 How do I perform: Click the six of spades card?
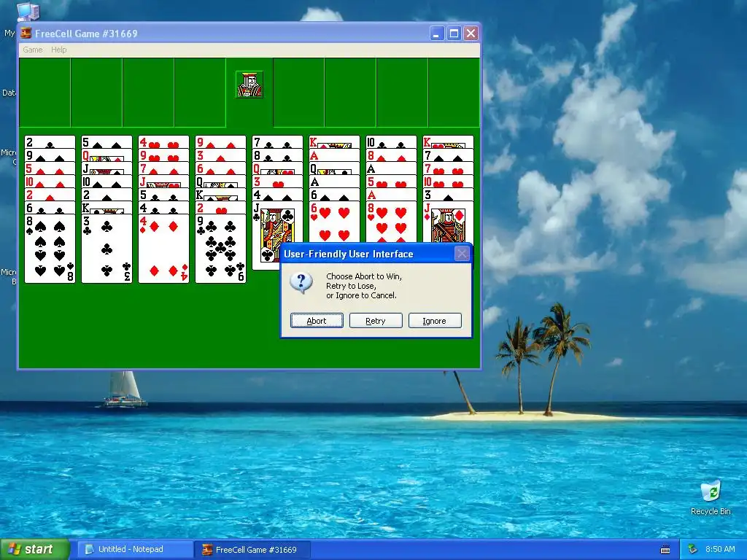tap(334, 194)
